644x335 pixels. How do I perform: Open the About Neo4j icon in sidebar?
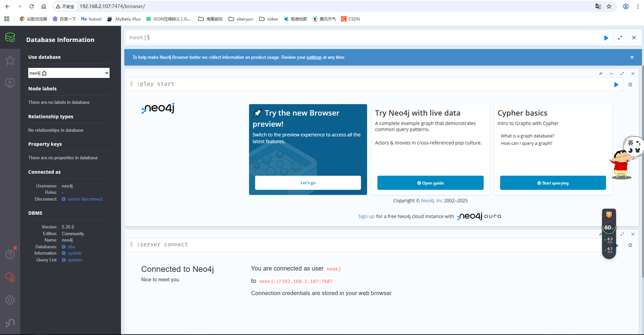click(10, 322)
